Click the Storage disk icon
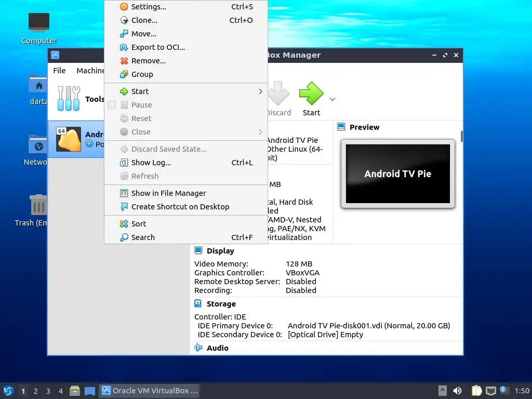Screen dimensions: 532x399 pyautogui.click(x=198, y=303)
